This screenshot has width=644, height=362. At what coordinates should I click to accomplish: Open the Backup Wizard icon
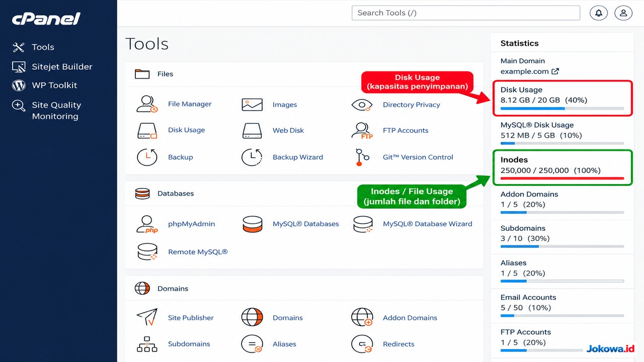tap(252, 157)
